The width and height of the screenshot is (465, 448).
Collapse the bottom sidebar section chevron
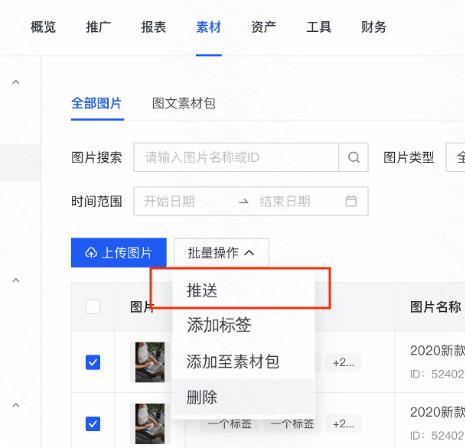pos(16,405)
